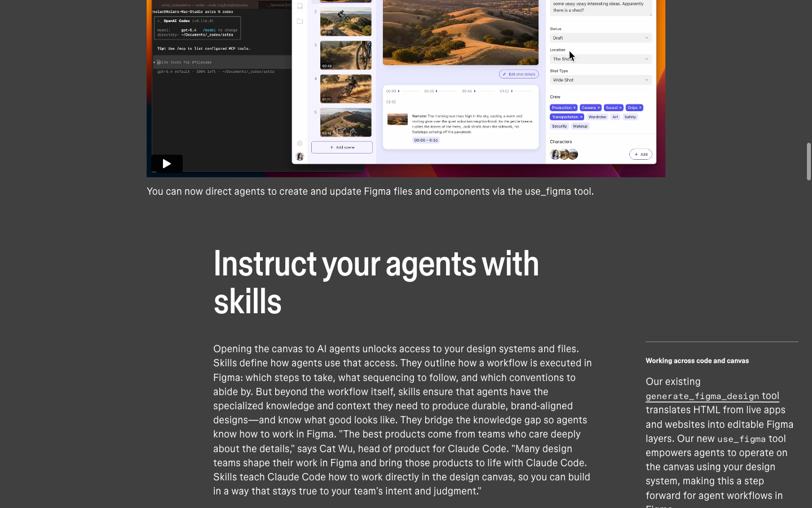
Task: Play the embedded Figma demo video
Action: click(x=167, y=164)
